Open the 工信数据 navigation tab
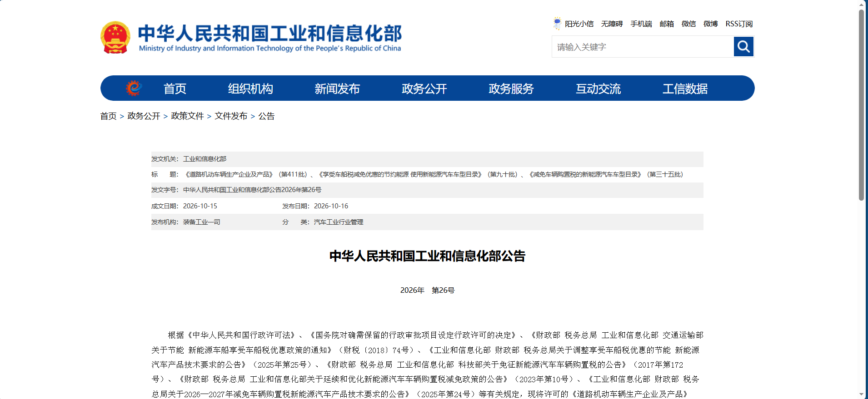The width and height of the screenshot is (868, 399). tap(685, 89)
